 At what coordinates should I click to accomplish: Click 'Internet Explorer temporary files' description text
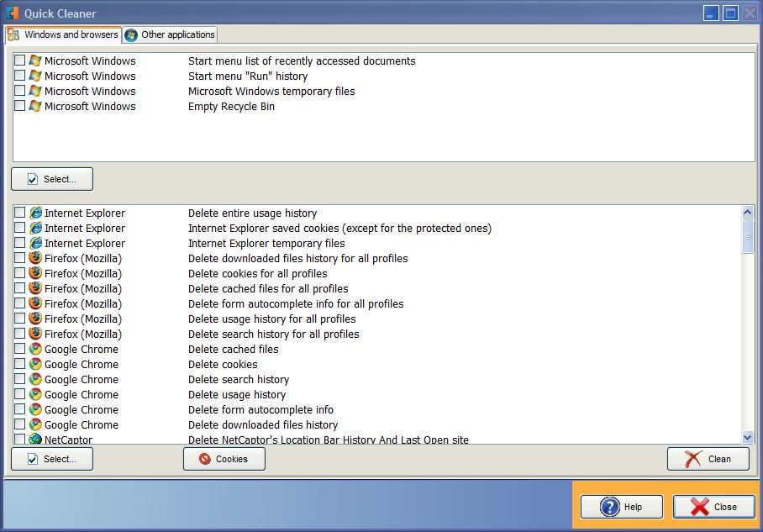click(266, 244)
